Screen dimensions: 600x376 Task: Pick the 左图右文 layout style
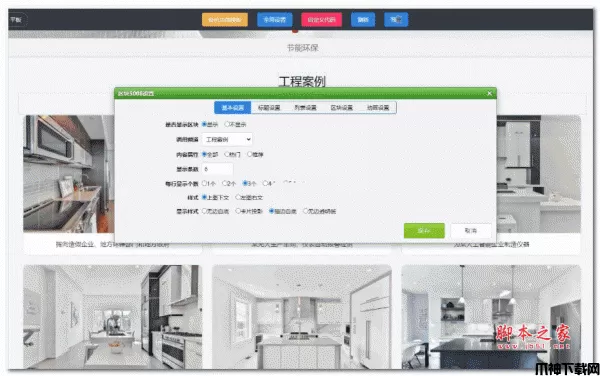pyautogui.click(x=238, y=197)
